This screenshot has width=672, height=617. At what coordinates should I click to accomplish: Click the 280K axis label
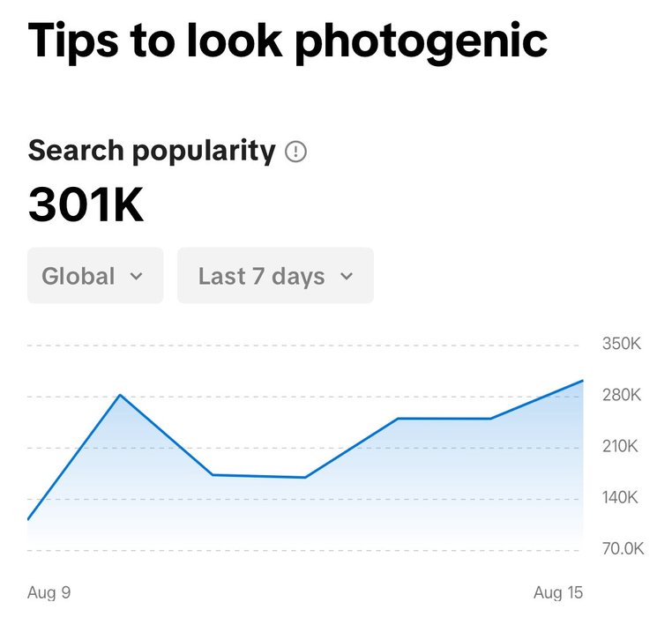tap(621, 395)
